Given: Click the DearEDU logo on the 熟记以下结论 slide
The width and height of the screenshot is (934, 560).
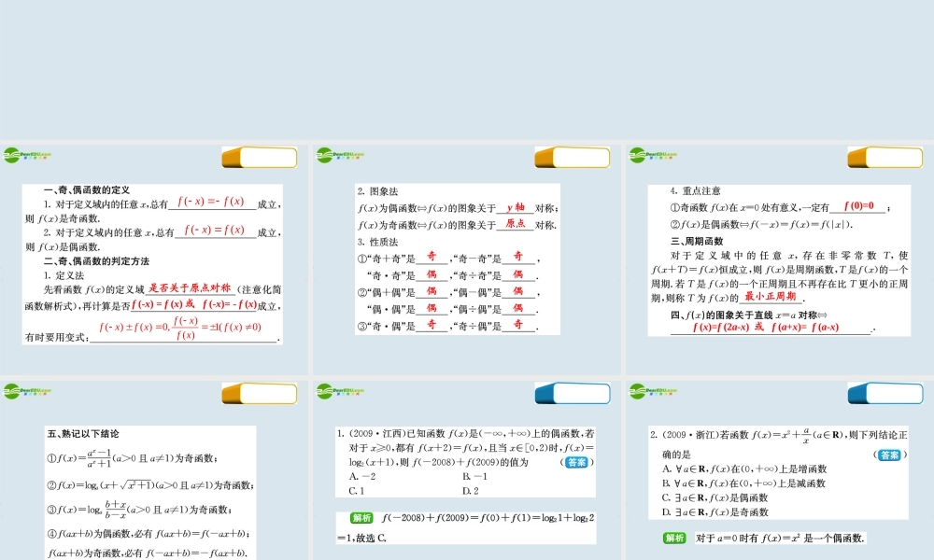Looking at the screenshot, I should (27, 392).
